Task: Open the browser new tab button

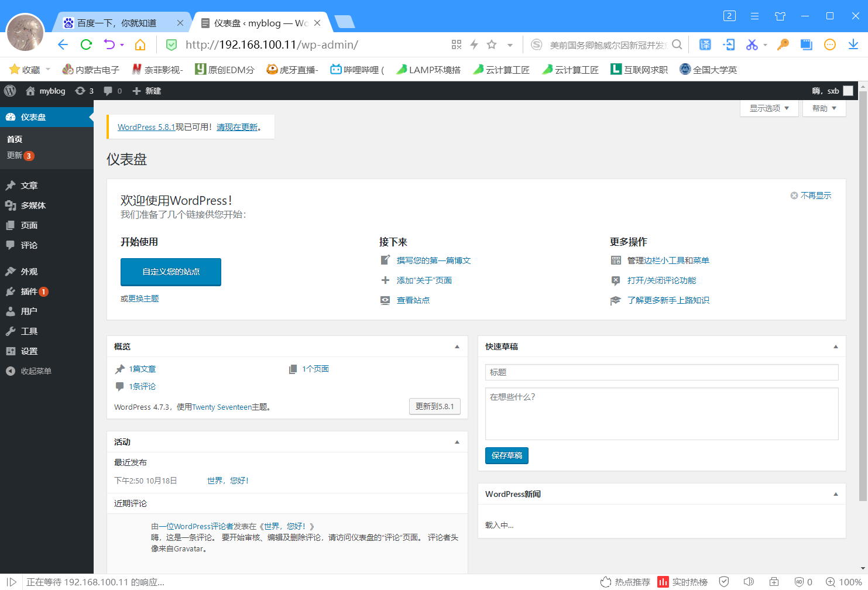Action: pyautogui.click(x=345, y=22)
